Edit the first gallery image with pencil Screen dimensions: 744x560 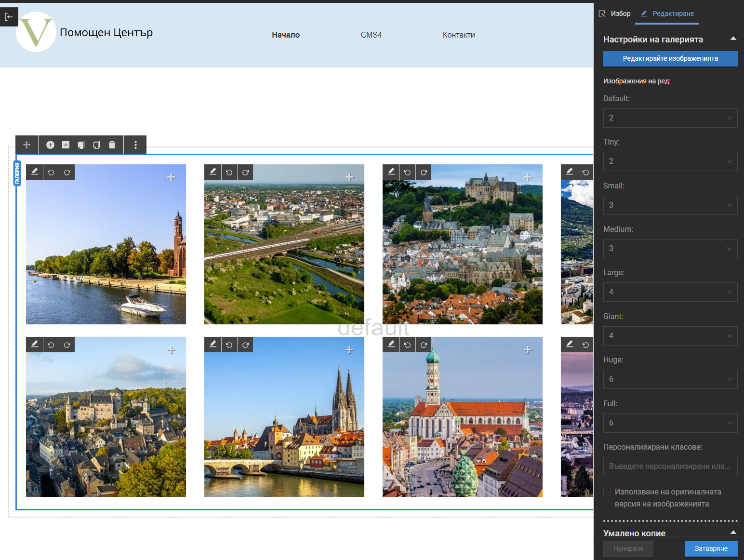[x=35, y=172]
